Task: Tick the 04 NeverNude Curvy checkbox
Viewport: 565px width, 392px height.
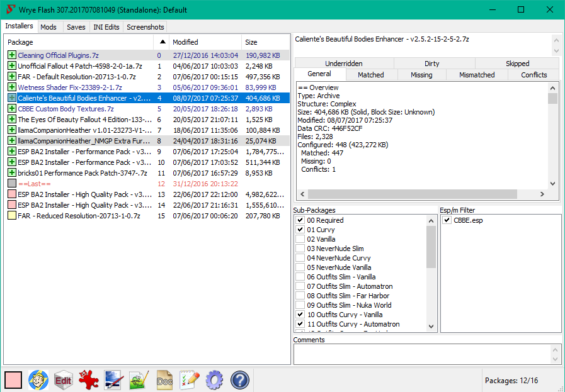Action: click(300, 258)
